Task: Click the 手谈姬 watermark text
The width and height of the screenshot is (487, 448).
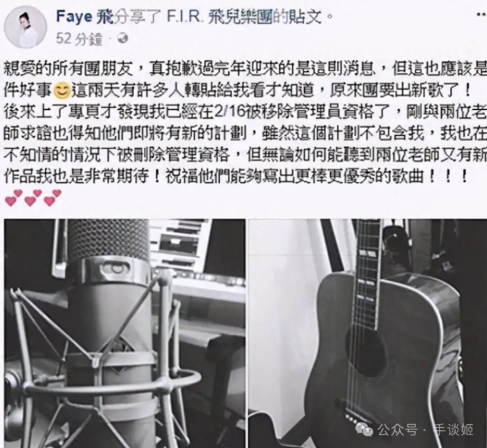Action: tap(453, 430)
